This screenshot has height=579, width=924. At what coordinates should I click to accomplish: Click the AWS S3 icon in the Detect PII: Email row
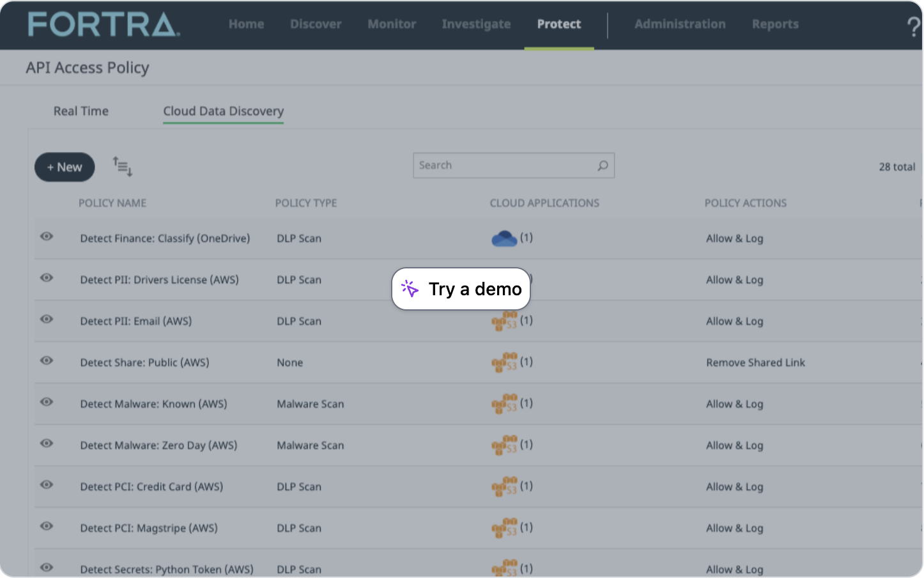click(504, 321)
